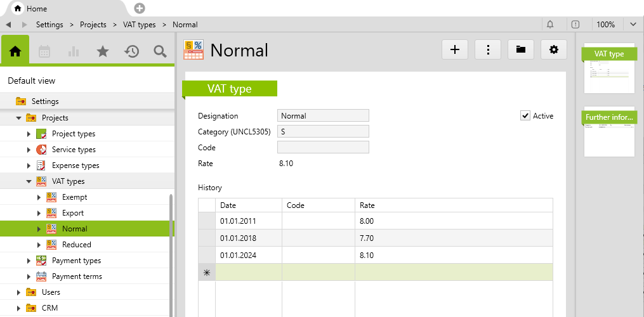This screenshot has height=317, width=644.
Task: Uncheck the Active checkbox
Action: click(x=525, y=115)
